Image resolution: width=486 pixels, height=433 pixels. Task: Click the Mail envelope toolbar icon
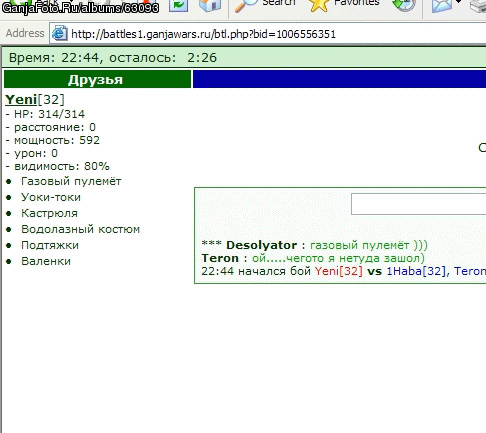tap(442, 6)
